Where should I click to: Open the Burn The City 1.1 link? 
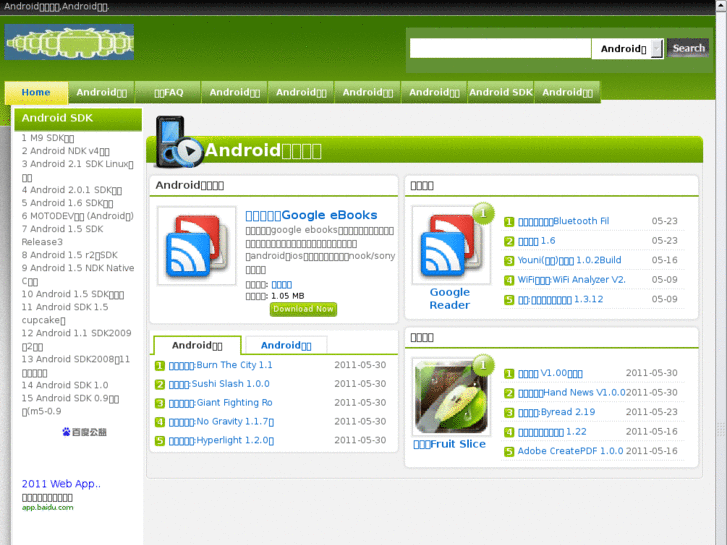pos(220,365)
